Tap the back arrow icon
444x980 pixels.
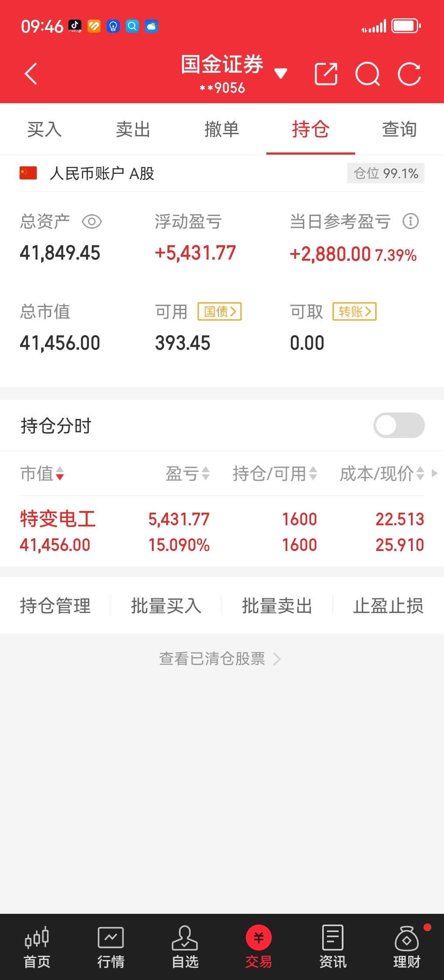(31, 74)
